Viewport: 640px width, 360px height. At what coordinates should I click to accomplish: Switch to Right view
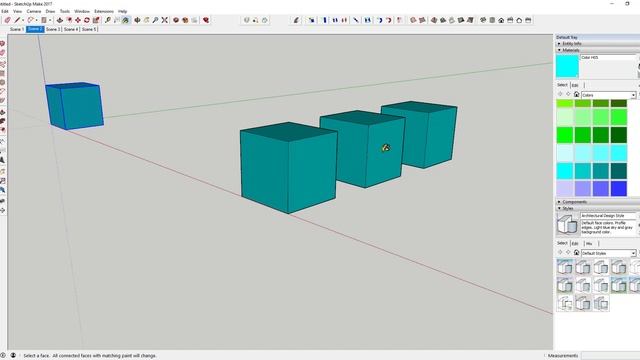pyautogui.click(x=510, y=20)
